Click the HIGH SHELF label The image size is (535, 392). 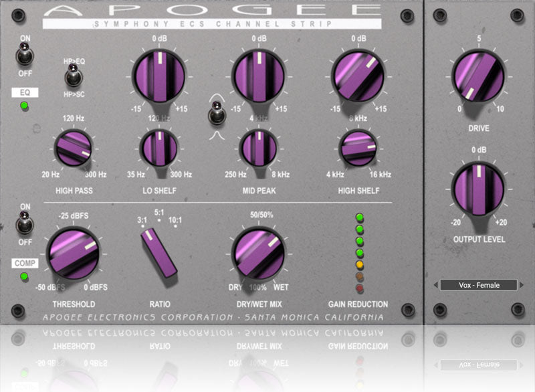(358, 191)
